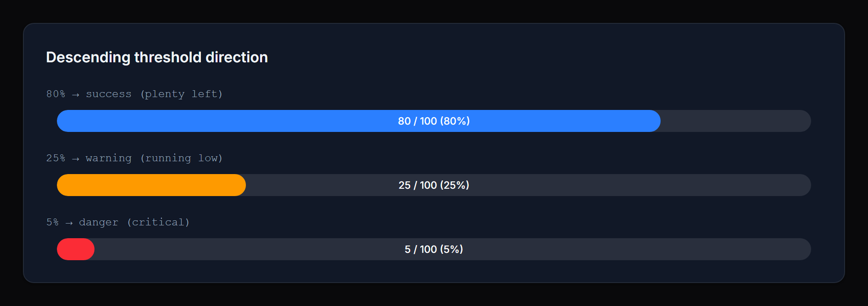
Task: Click the "(plenty left)" caption text
Action: pos(182,94)
